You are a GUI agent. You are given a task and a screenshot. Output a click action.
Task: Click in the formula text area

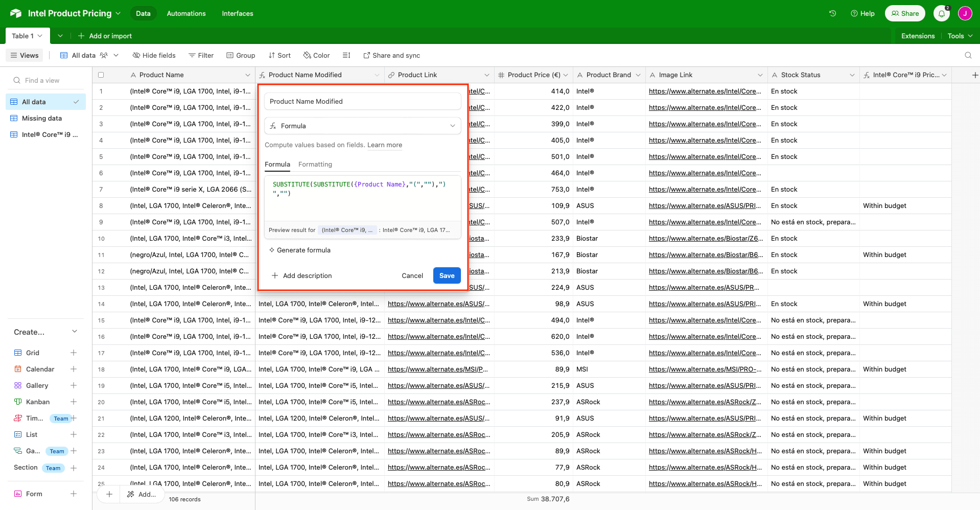(362, 198)
